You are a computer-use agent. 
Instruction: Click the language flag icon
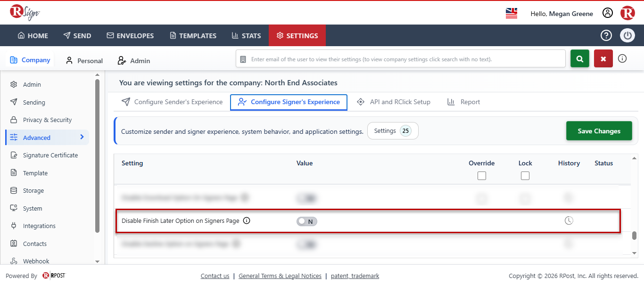[x=512, y=13]
